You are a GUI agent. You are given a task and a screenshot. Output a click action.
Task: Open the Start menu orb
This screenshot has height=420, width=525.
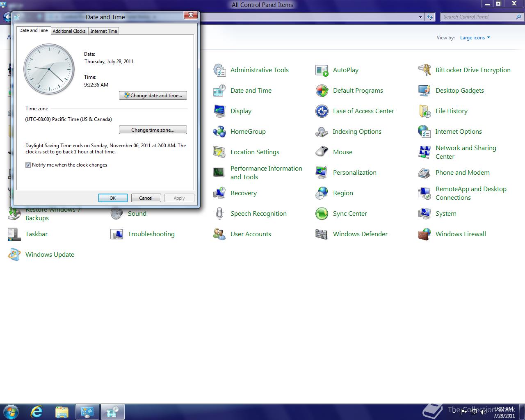click(11, 412)
